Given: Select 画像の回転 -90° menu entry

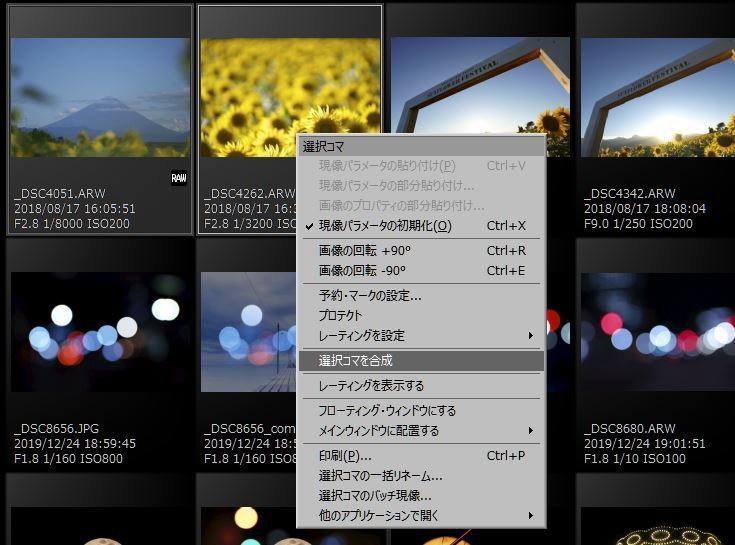Looking at the screenshot, I should pos(364,271).
